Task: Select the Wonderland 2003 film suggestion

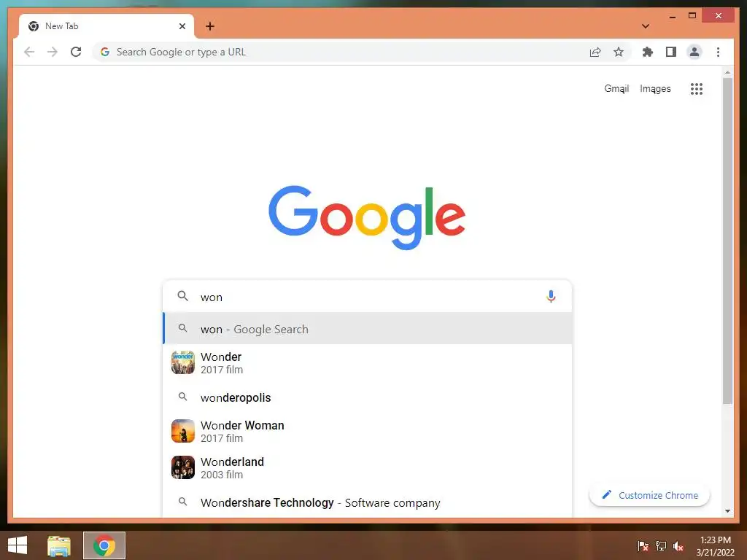Action: (368, 467)
